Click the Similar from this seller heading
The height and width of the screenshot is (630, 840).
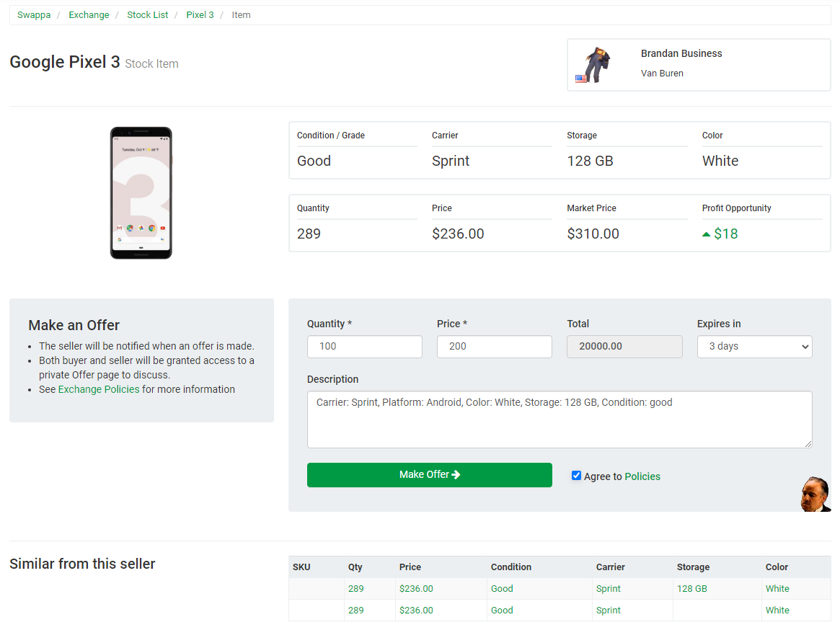[x=82, y=564]
